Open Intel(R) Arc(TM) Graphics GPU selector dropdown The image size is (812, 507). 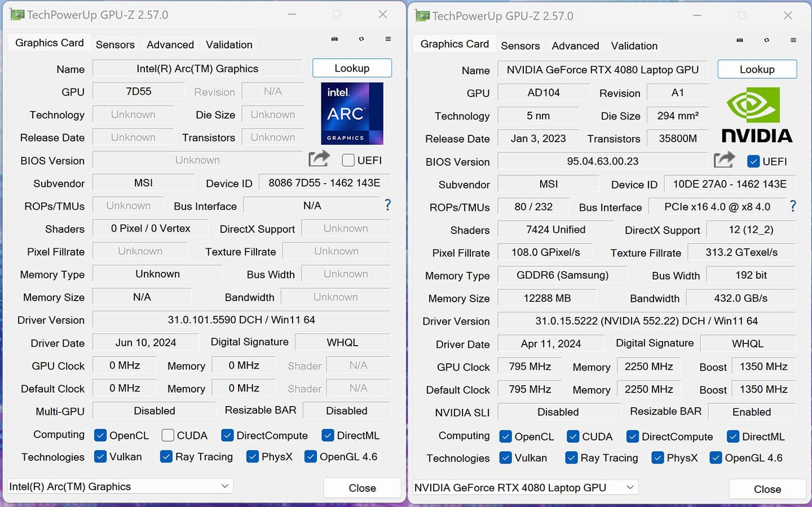(120, 487)
